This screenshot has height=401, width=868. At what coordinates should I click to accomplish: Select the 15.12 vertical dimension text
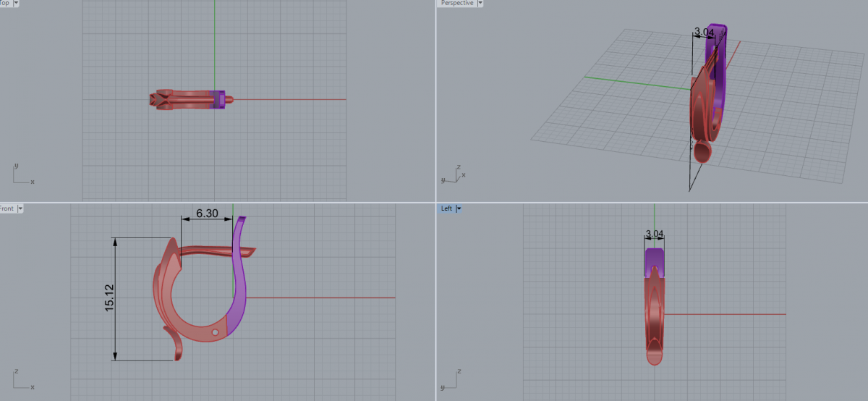[x=111, y=297]
